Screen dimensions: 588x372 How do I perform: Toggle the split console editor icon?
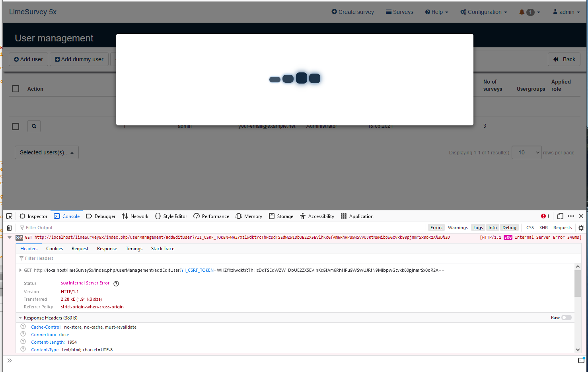581,360
